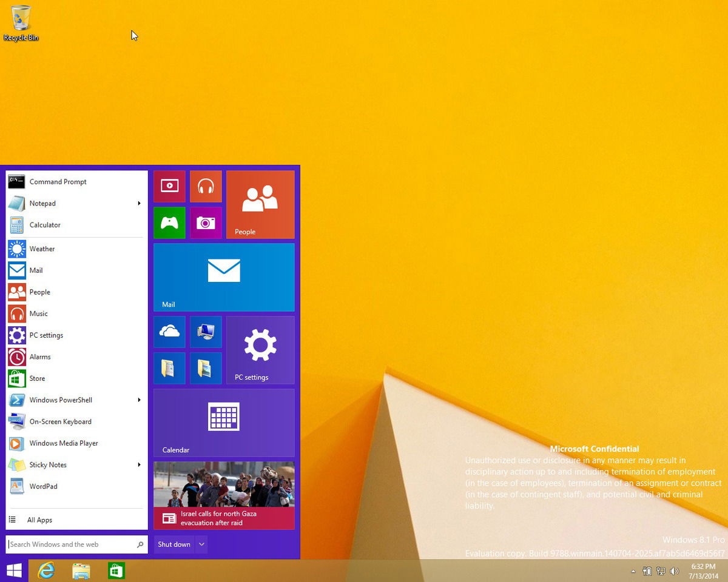This screenshot has width=728, height=582.
Task: Click the volume icon in the system tray
Action: tap(674, 570)
